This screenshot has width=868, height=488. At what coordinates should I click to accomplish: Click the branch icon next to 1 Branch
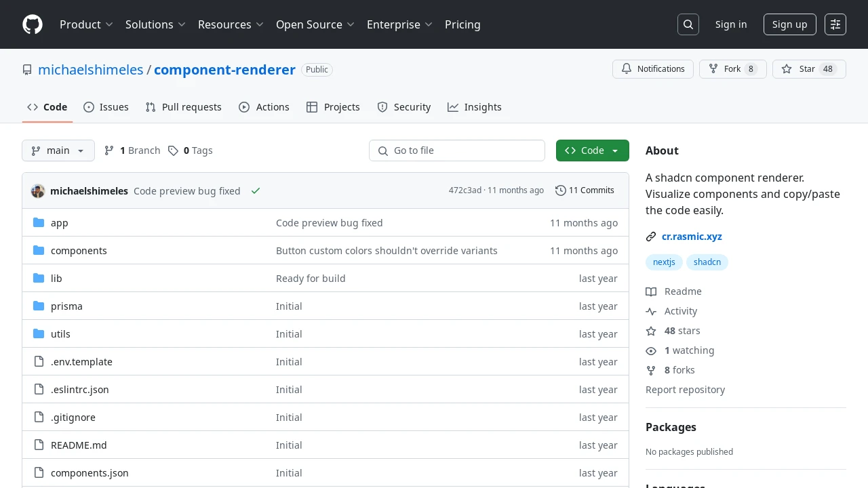coord(109,150)
